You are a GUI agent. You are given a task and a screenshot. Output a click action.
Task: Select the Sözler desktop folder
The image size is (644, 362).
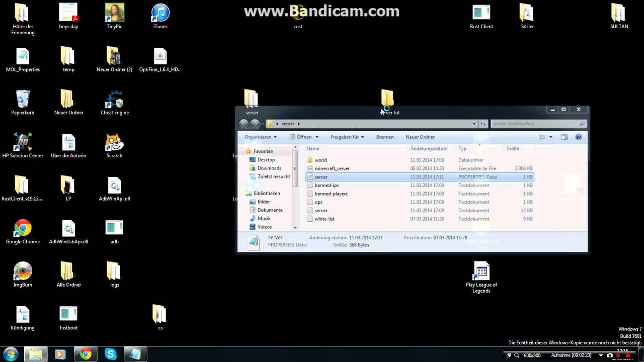pyautogui.click(x=527, y=17)
